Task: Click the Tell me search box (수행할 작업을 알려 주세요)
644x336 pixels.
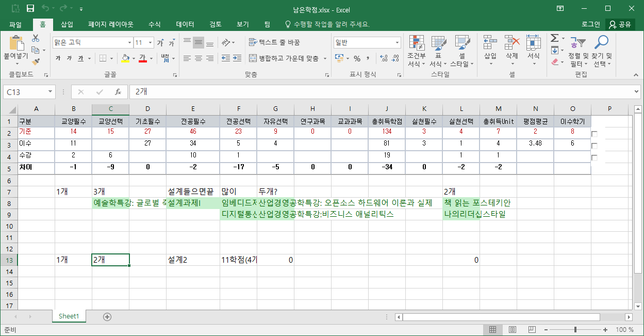Action: [327, 24]
